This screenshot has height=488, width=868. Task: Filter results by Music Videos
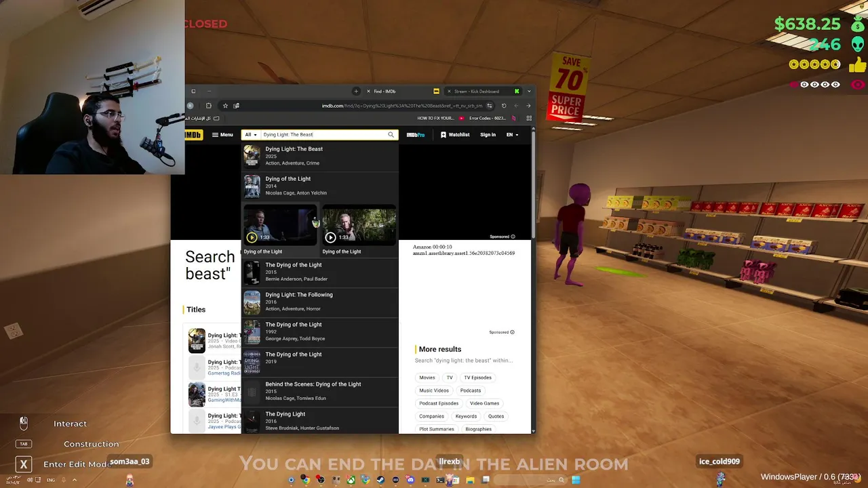(434, 390)
